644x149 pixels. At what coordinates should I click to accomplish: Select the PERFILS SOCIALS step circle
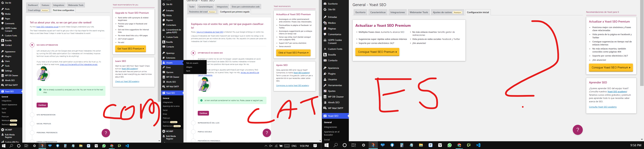[x=193, y=132]
